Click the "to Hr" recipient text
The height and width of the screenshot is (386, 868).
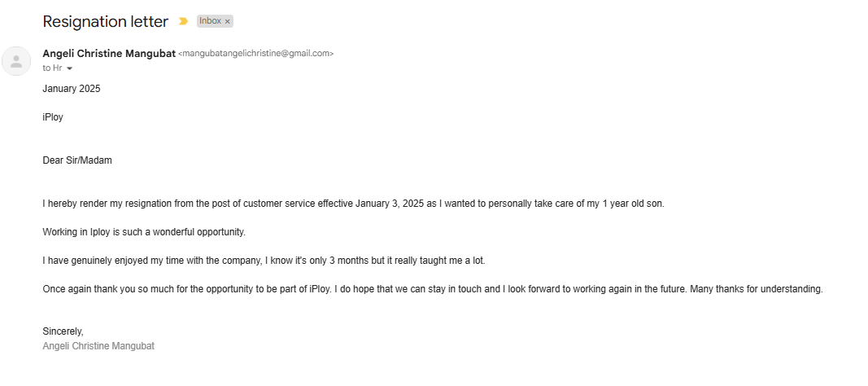click(51, 68)
